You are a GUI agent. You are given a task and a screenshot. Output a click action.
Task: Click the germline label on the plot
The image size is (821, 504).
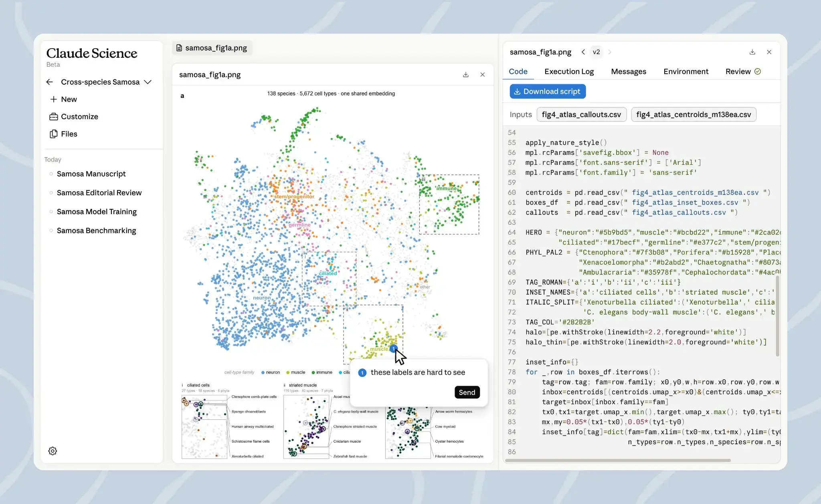tap(299, 225)
